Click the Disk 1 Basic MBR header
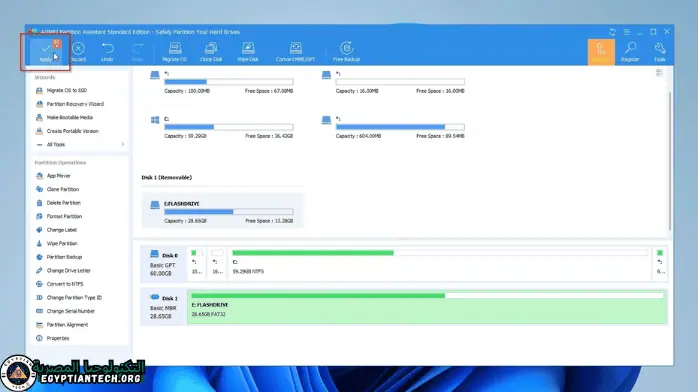The image size is (698, 392). 163,307
